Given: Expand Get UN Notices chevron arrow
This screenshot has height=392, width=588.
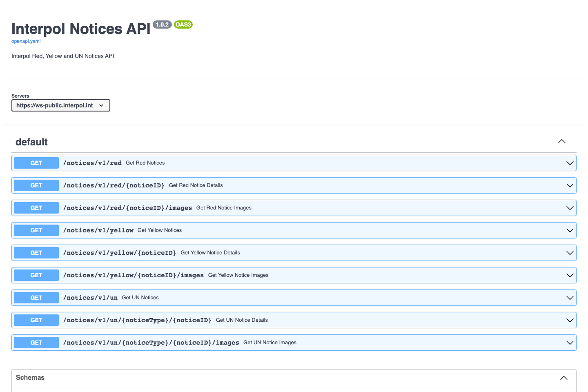Looking at the screenshot, I should [x=570, y=298].
